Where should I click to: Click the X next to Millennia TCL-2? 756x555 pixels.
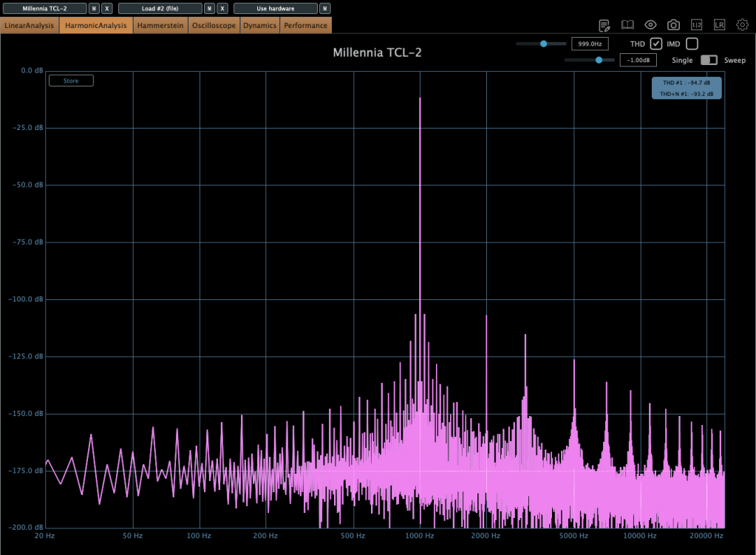107,8
